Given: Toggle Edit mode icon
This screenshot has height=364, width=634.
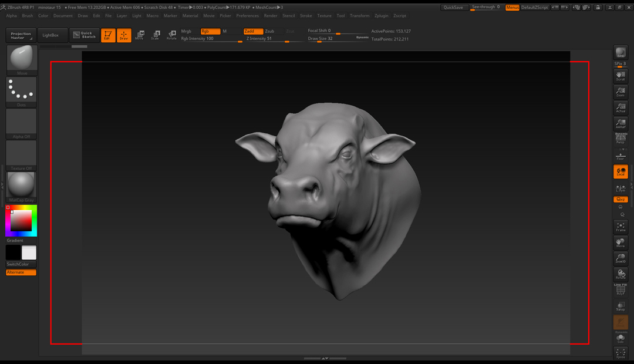Looking at the screenshot, I should [x=108, y=35].
